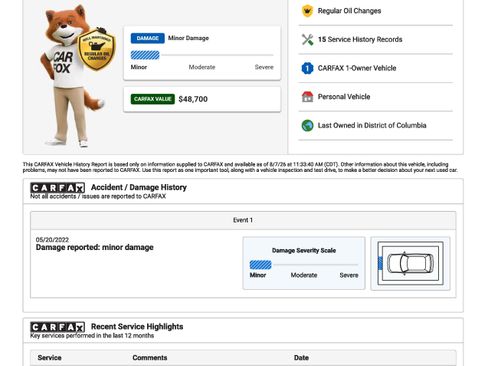The width and height of the screenshot is (488, 366).
Task: Click 'Damage reported: minor damage' text
Action: [95, 247]
